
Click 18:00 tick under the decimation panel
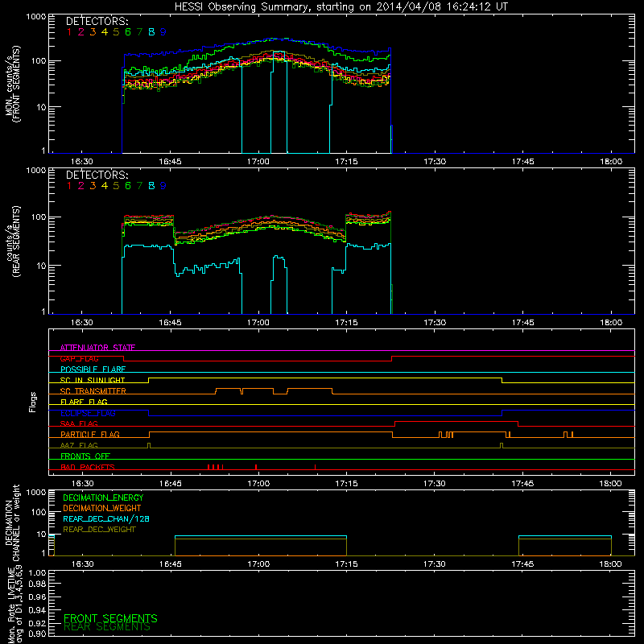[611, 564]
